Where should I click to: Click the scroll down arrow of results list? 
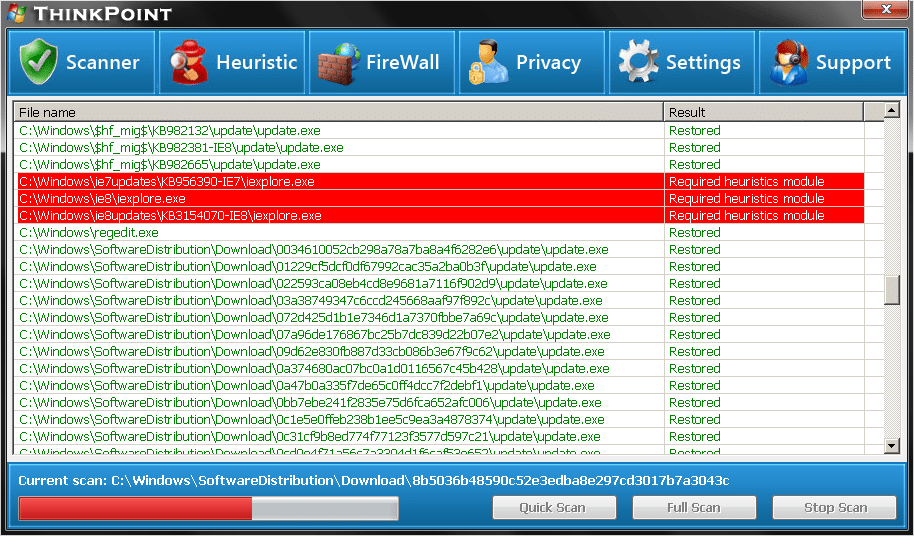click(x=892, y=446)
